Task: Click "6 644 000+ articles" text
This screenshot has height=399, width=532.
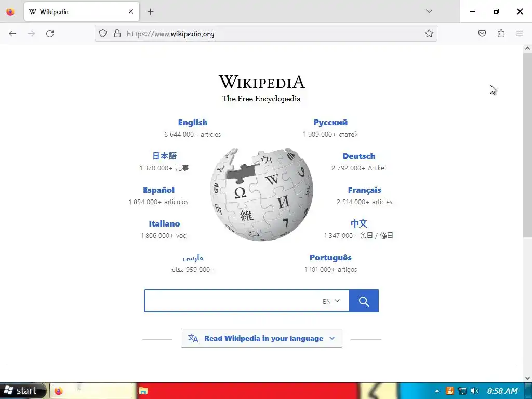Action: click(x=192, y=135)
